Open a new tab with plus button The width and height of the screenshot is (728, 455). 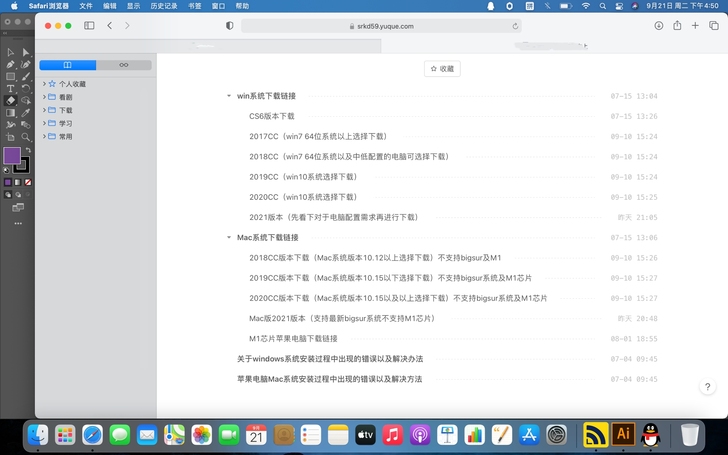[695, 26]
